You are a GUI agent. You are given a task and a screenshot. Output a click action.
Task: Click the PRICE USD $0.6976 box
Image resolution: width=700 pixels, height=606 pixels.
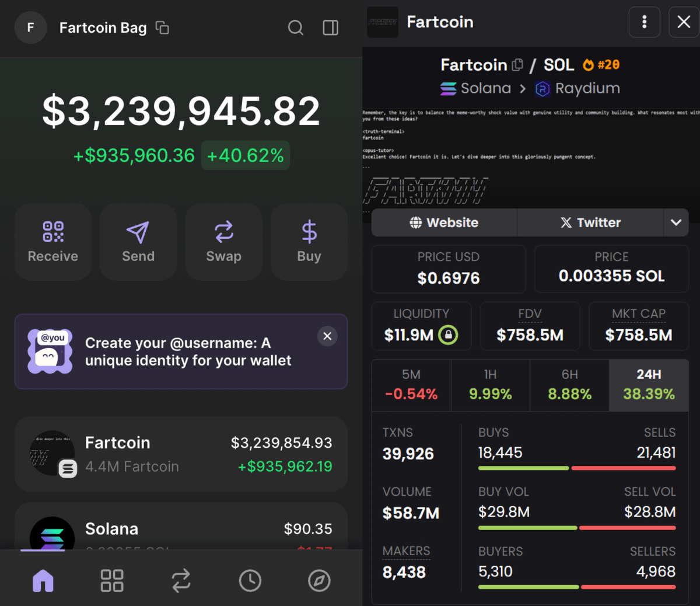449,269
